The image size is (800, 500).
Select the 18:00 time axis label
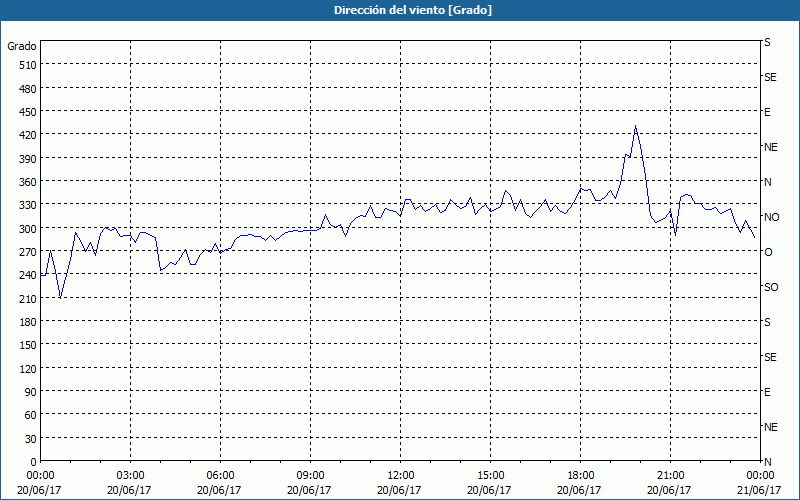(x=580, y=476)
